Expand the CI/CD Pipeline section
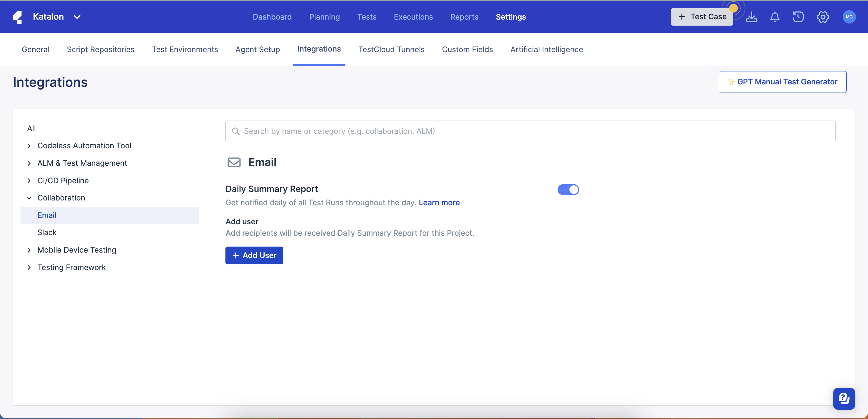This screenshot has height=419, width=868. pyautogui.click(x=29, y=180)
